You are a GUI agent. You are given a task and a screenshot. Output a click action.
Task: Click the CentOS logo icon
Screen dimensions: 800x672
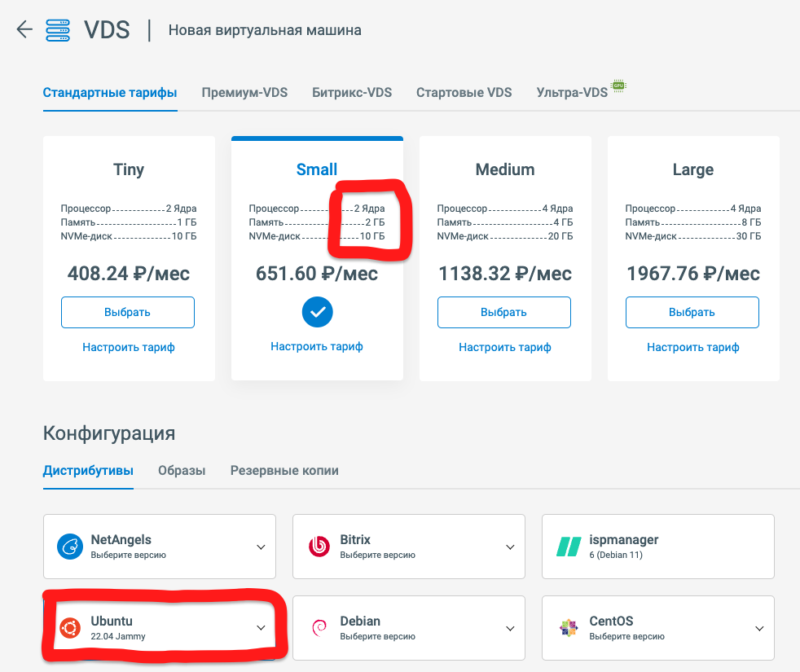coord(568,628)
